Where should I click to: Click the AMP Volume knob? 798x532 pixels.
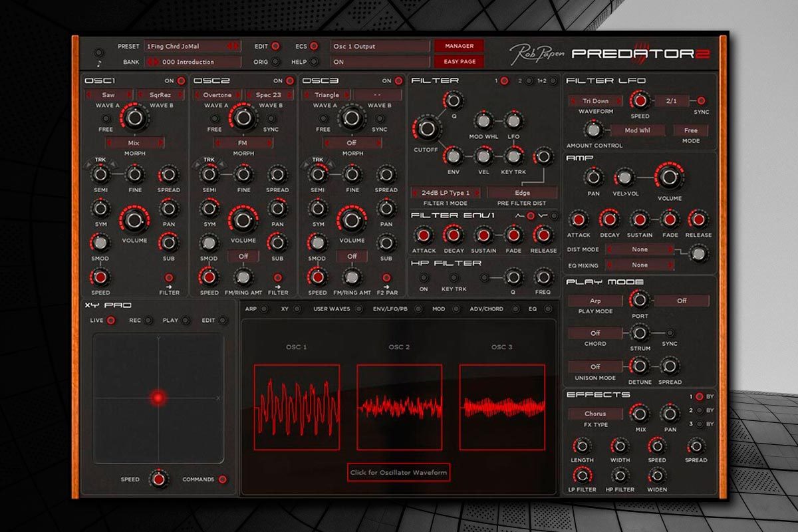[x=668, y=178]
